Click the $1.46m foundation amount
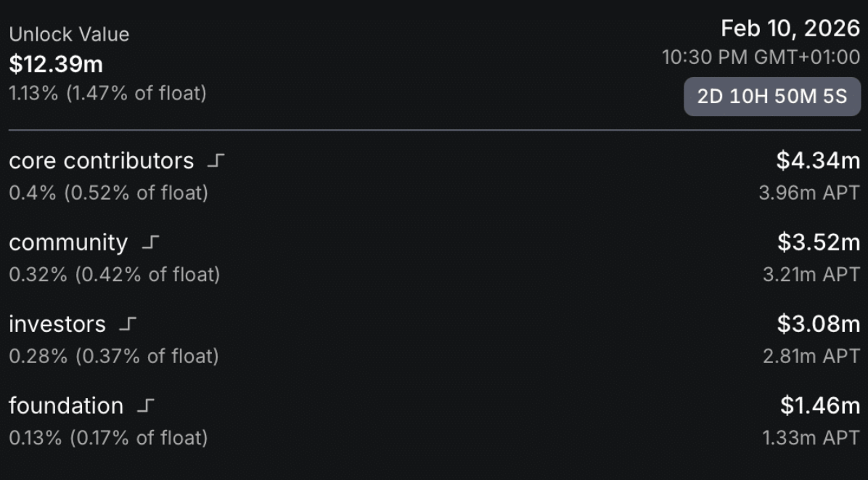The height and width of the screenshot is (480, 868). [820, 406]
